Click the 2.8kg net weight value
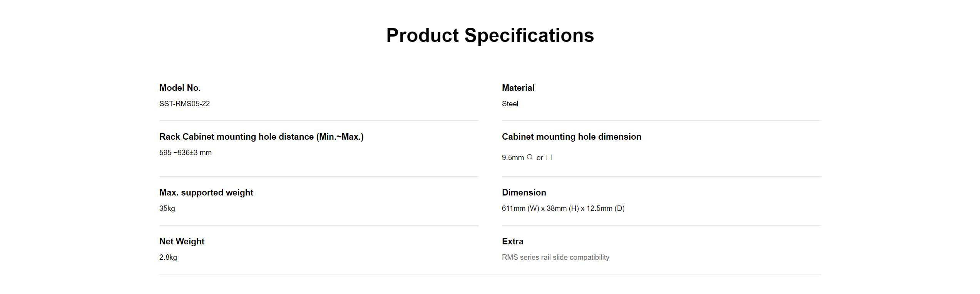Image resolution: width=980 pixels, height=294 pixels. (x=168, y=257)
